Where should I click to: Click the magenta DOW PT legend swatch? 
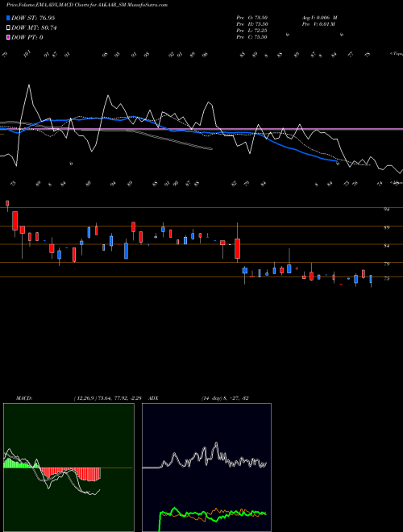point(9,37)
